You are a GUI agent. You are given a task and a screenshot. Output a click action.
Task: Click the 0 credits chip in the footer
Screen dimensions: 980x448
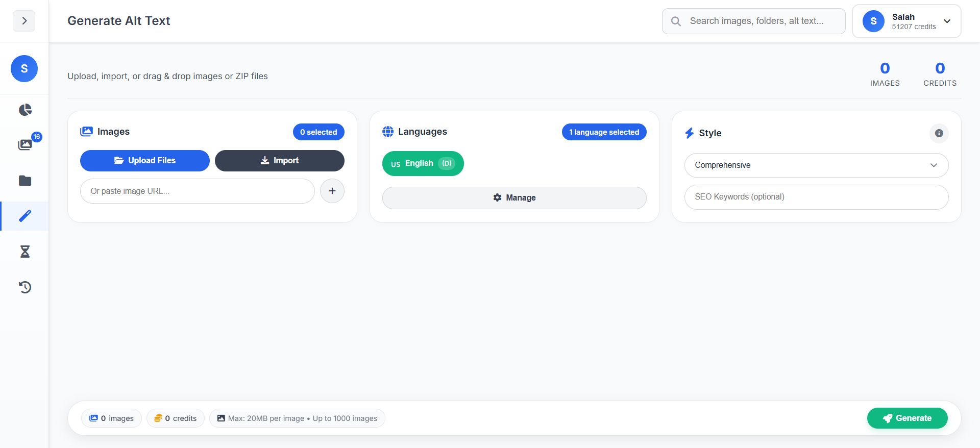click(x=176, y=418)
